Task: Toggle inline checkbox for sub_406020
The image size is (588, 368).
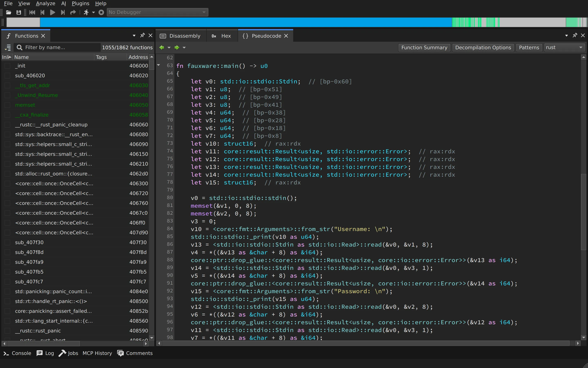Action: click(x=8, y=75)
